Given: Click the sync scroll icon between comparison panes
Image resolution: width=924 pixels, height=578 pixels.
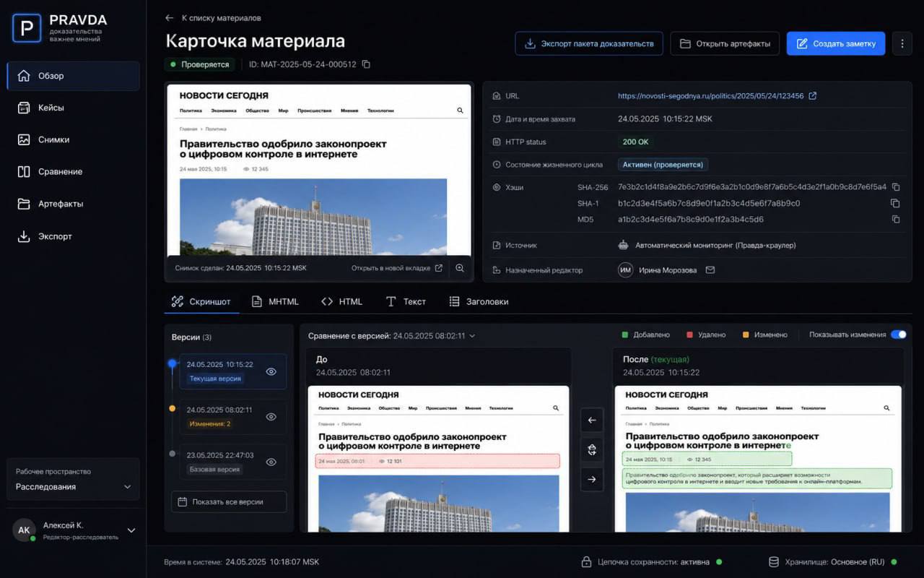Looking at the screenshot, I should point(592,449).
